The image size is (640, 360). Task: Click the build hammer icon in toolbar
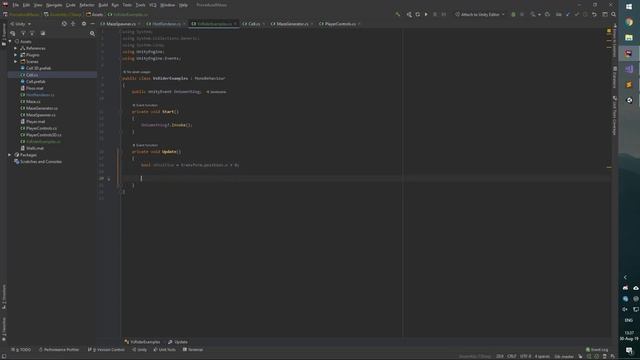pyautogui.click(x=398, y=14)
